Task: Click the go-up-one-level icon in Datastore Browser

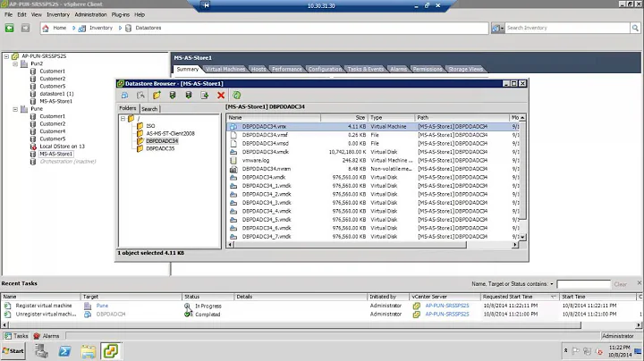Action: [140, 96]
